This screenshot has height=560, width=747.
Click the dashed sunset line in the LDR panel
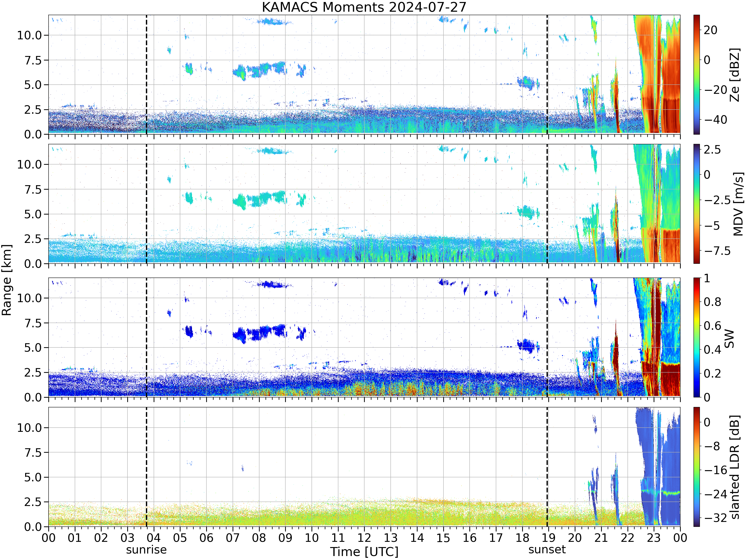(547, 467)
